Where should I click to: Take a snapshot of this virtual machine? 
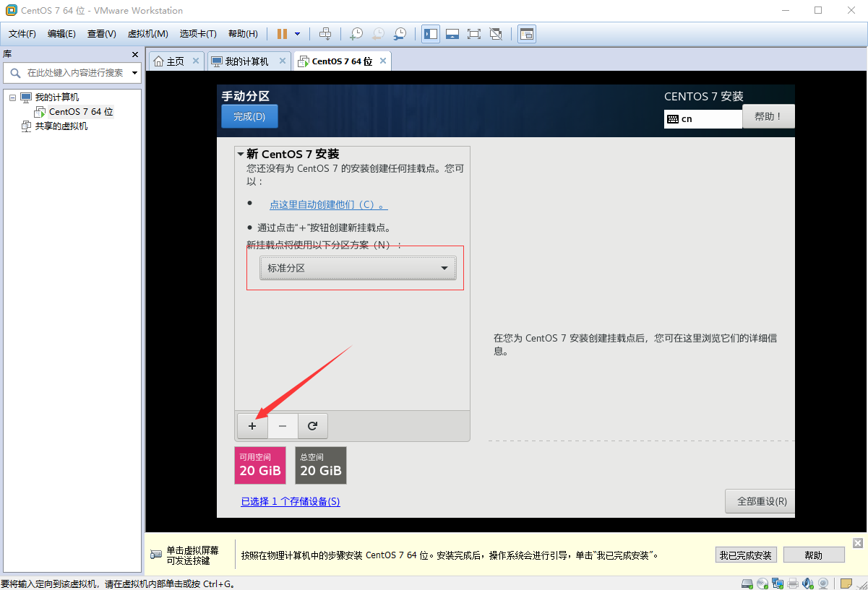click(356, 34)
